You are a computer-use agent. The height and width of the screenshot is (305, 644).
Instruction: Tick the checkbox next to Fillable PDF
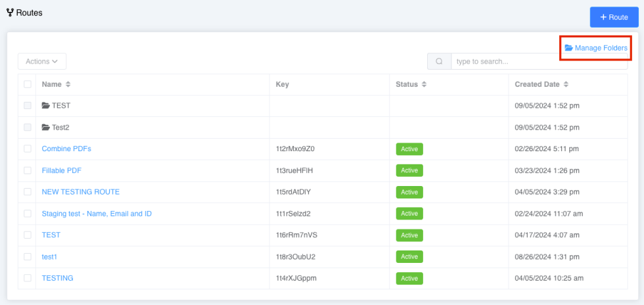[28, 170]
